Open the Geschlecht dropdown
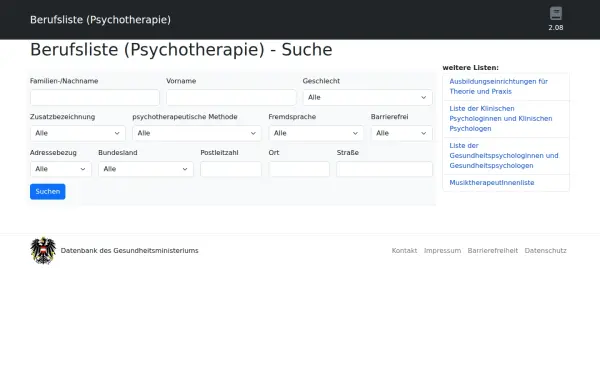Viewport: 600px width, 375px height. (367, 98)
